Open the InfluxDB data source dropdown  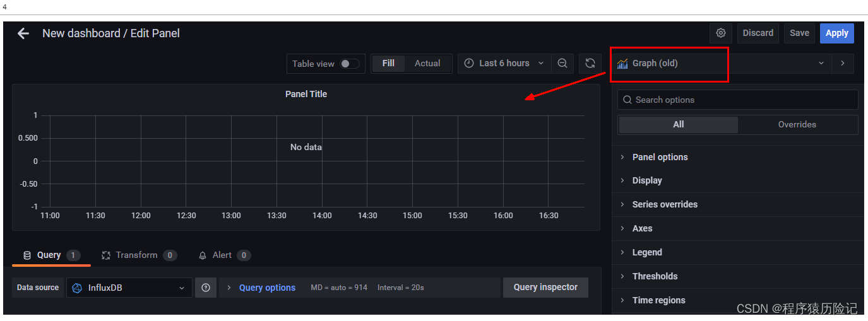(129, 288)
